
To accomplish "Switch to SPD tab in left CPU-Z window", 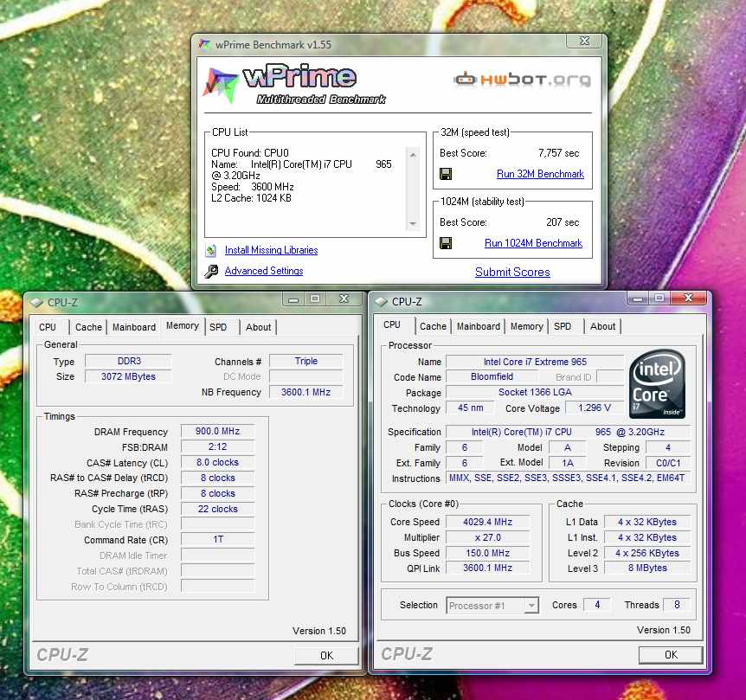I will (x=218, y=327).
